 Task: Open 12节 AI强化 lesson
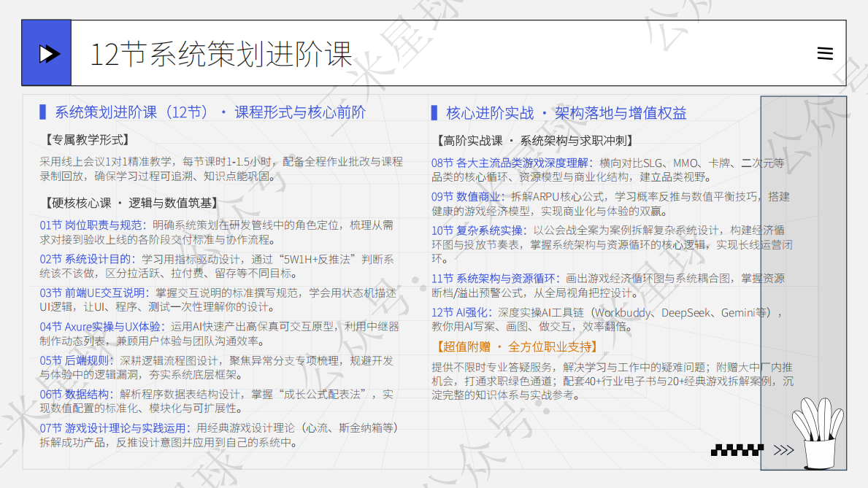click(461, 313)
